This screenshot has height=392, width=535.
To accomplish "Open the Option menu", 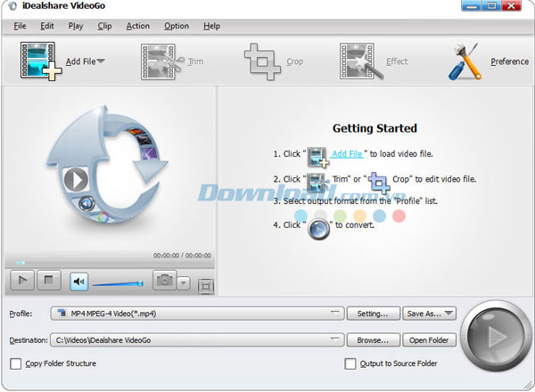I will pyautogui.click(x=177, y=26).
